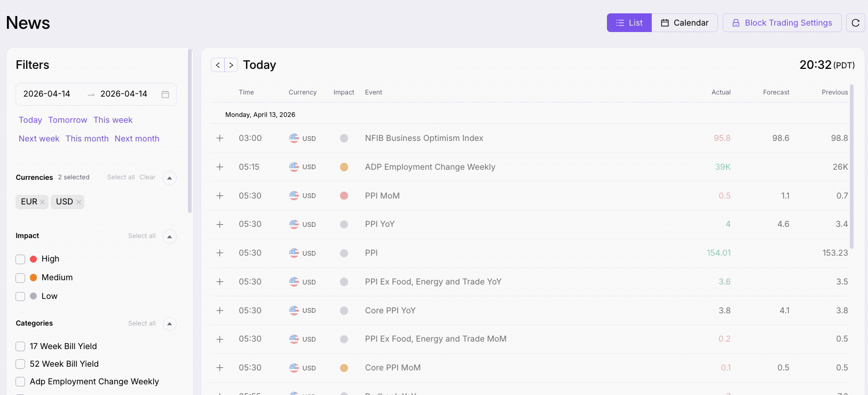
Task: Open Block Trading Settings
Action: point(782,23)
